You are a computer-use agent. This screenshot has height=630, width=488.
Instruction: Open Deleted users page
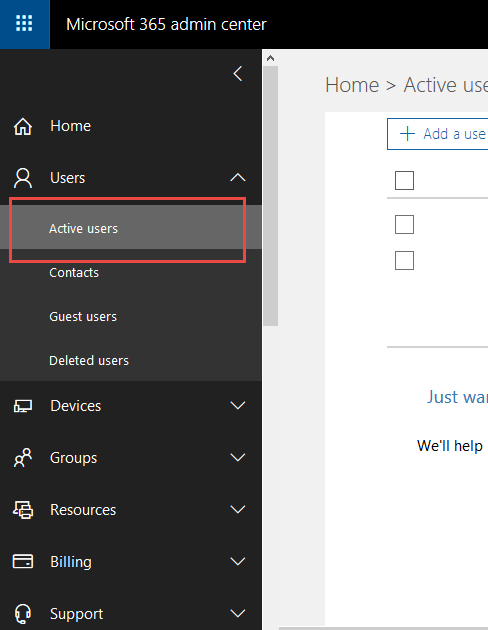click(89, 360)
